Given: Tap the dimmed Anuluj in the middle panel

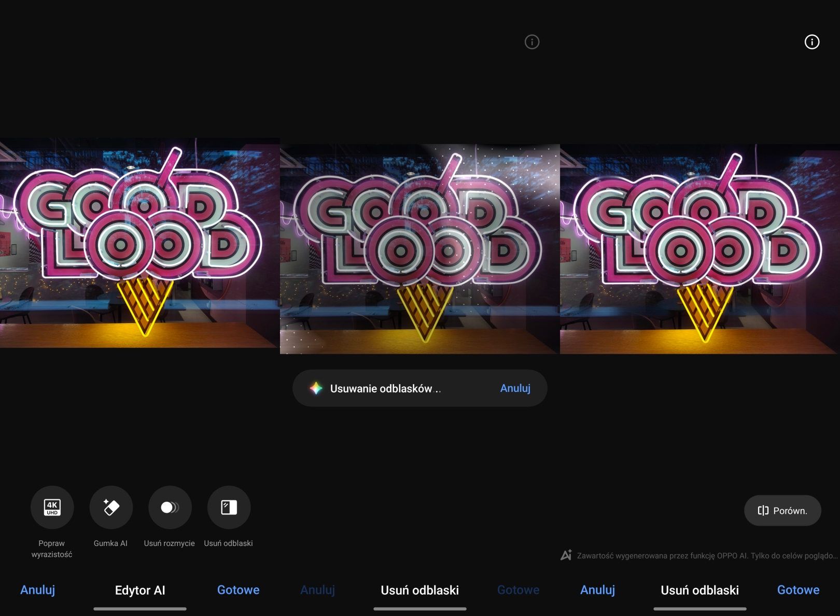Looking at the screenshot, I should (318, 590).
